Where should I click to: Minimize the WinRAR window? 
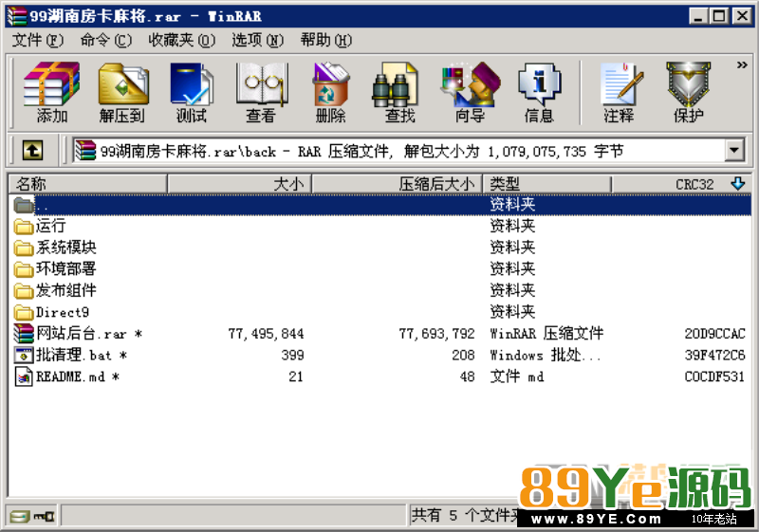(697, 16)
